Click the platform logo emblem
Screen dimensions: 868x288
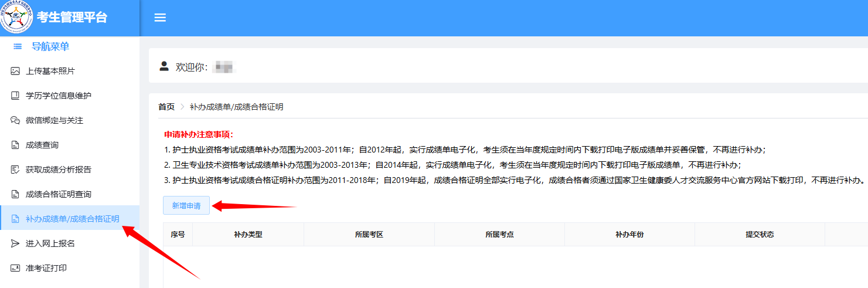(18, 18)
